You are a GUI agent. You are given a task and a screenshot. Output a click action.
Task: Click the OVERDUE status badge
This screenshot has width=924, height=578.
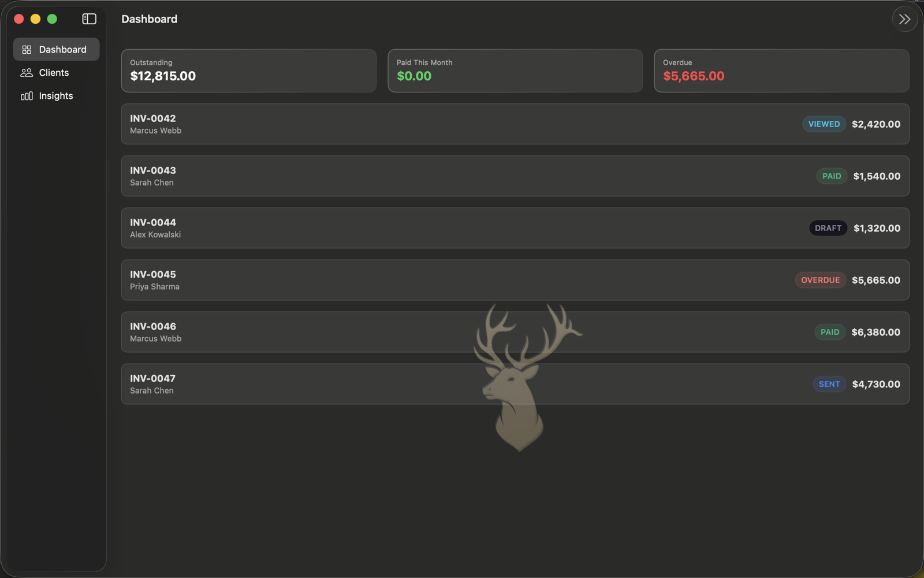pyautogui.click(x=820, y=280)
